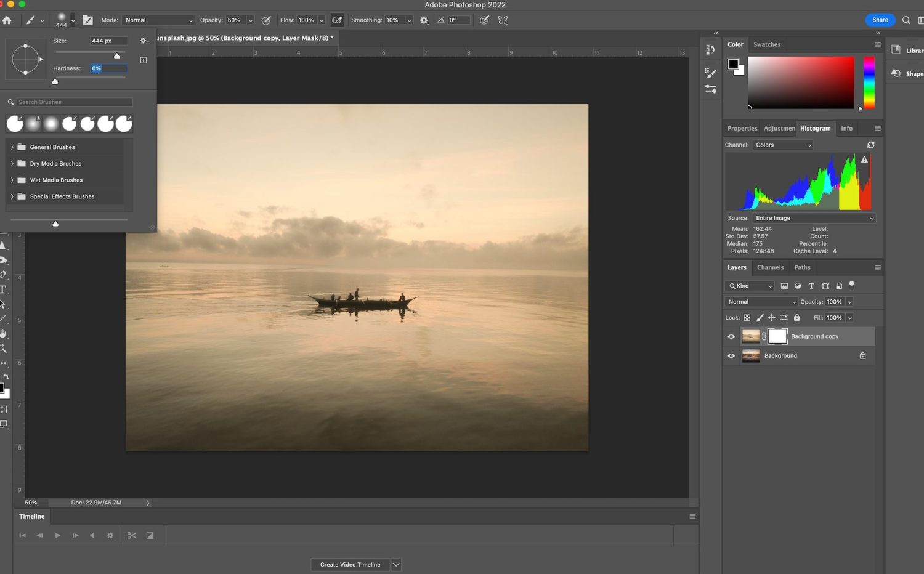Screen dimensions: 924x574
Task: Open smoothing options gear
Action: pos(424,20)
